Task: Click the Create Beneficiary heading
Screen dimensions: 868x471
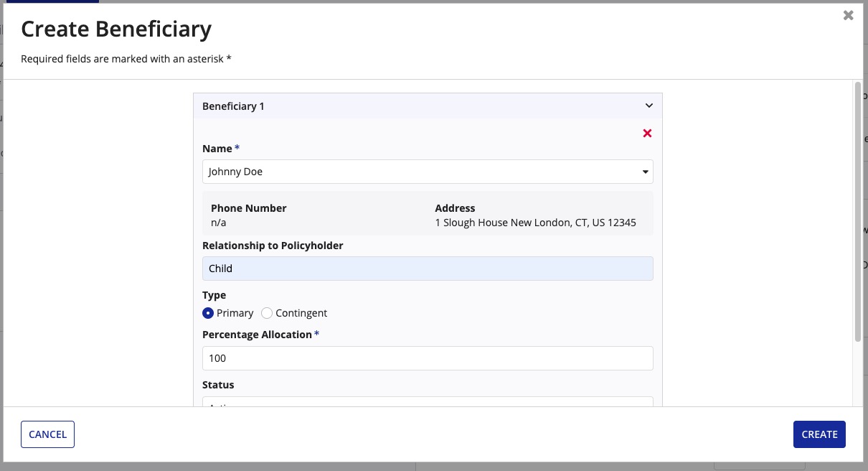Action: coord(116,29)
